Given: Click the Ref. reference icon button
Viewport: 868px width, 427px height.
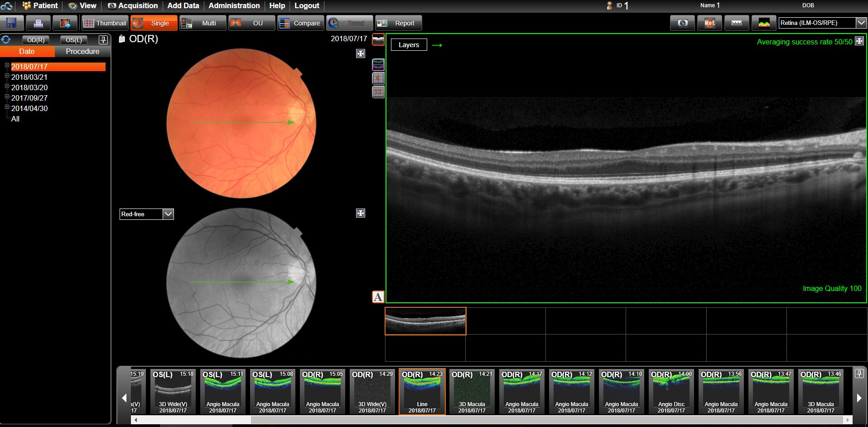Looking at the screenshot, I should pyautogui.click(x=709, y=23).
